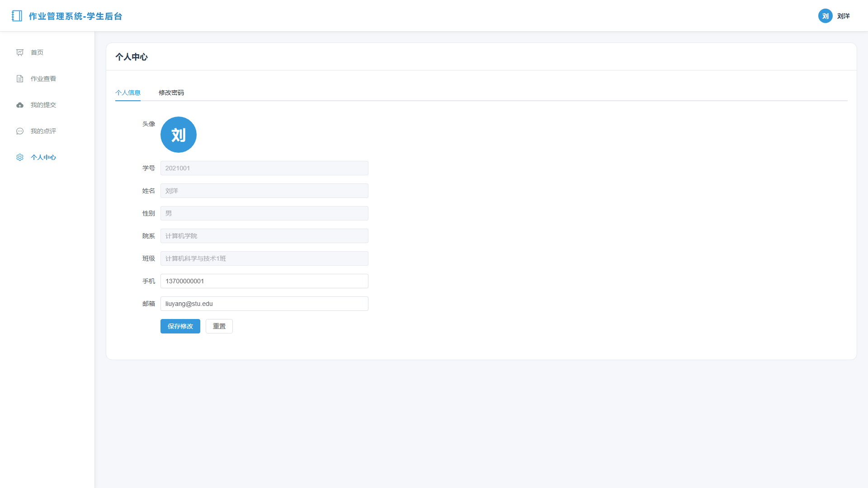Click the 我的提交 cloud upload icon
This screenshot has height=488, width=868.
coord(20,105)
